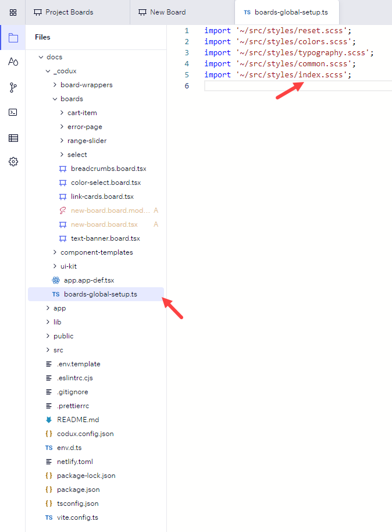Click text file icon of .env.template
The width and height of the screenshot is (392, 532).
[49, 364]
